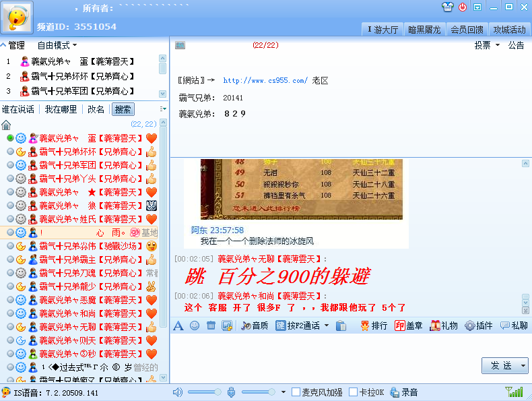The width and height of the screenshot is (532, 401).
Task: Click the skin/shirt icon in title bar
Action: tap(448, 7)
